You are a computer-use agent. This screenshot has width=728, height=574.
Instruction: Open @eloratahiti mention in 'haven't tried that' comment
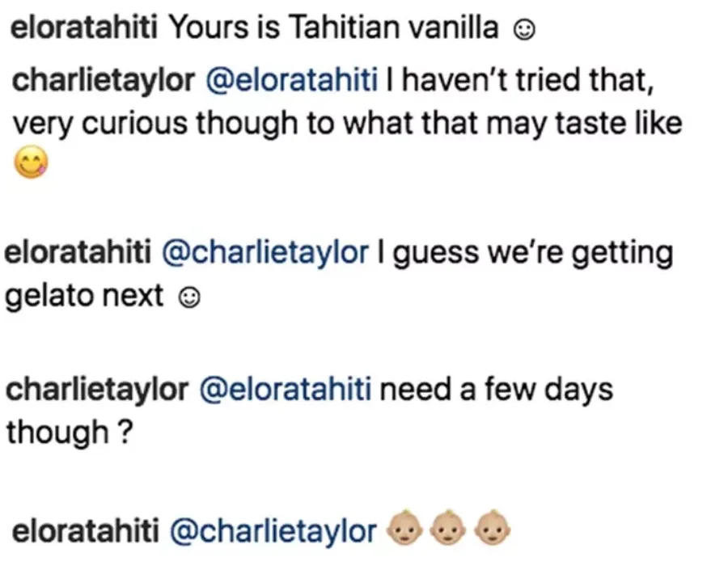291,80
